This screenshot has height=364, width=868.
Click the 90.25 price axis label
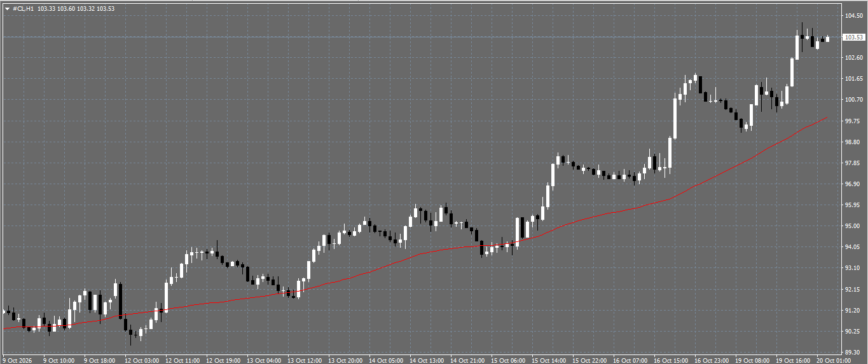[x=853, y=332]
